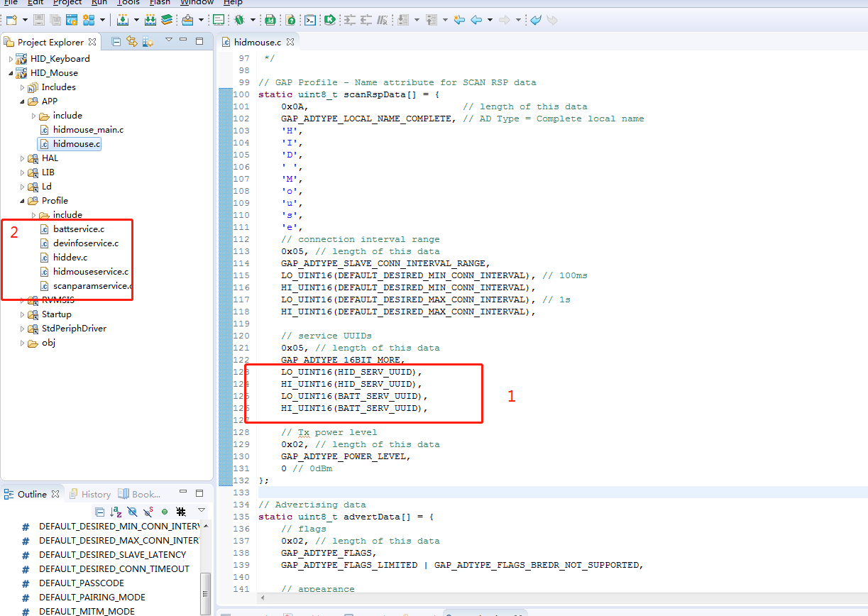Toggle hide static members in Outline
The image size is (868, 616).
(148, 511)
